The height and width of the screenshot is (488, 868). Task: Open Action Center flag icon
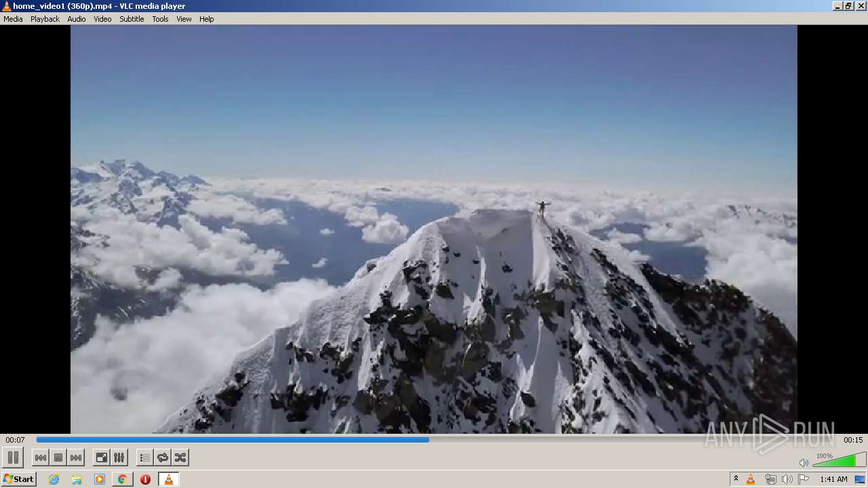tap(804, 479)
